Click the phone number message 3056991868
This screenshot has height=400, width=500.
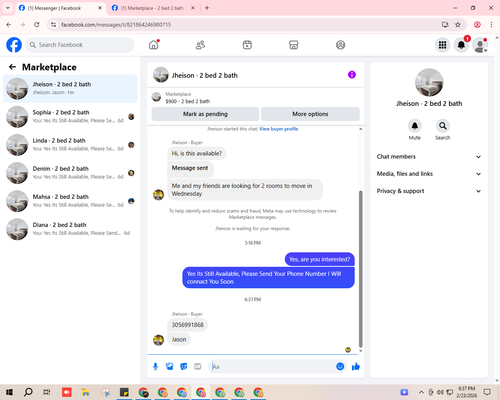coord(188,325)
